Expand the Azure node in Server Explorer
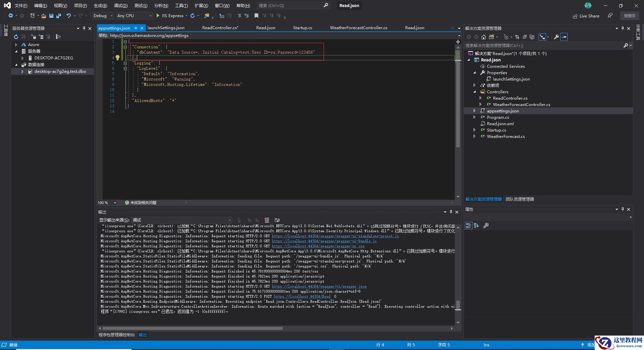Screen dimensions: 644x350 pyautogui.click(x=16, y=45)
